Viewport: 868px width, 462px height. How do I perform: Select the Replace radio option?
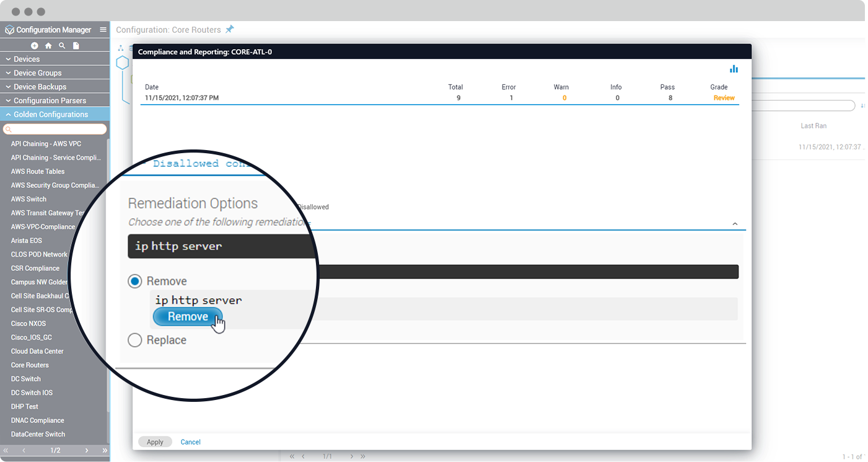click(x=134, y=340)
